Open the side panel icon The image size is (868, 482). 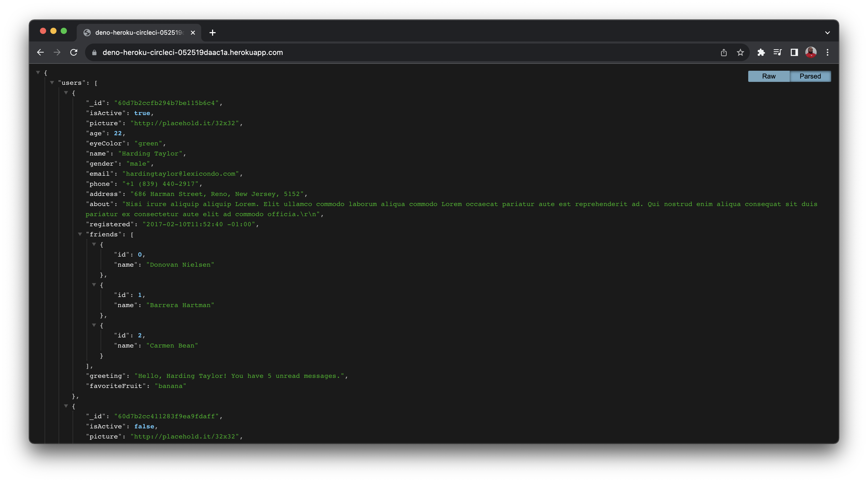pyautogui.click(x=794, y=52)
